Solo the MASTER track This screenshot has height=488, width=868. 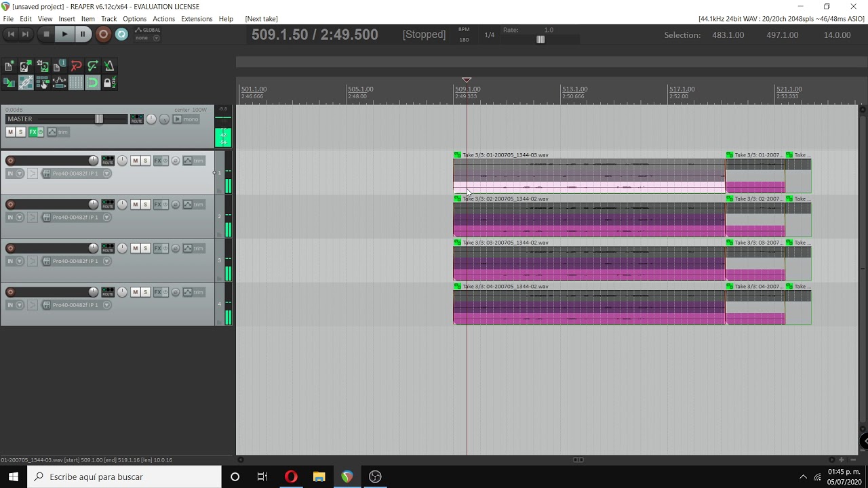click(20, 132)
